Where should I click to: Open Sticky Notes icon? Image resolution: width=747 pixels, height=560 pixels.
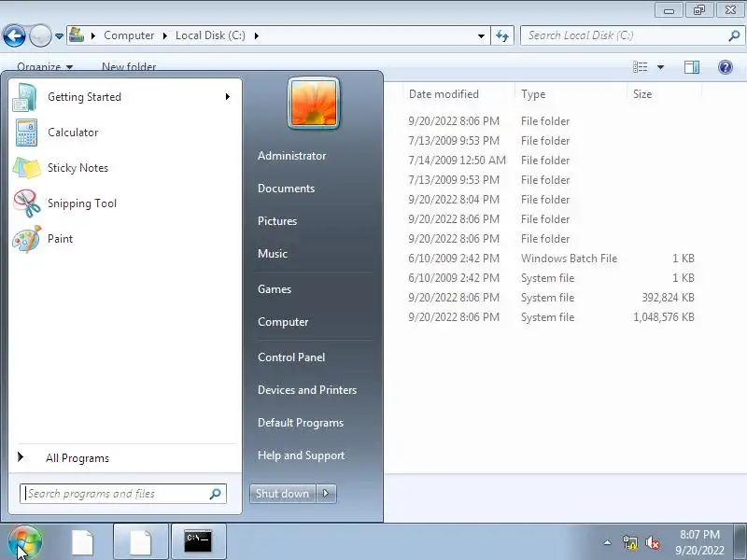pos(27,168)
